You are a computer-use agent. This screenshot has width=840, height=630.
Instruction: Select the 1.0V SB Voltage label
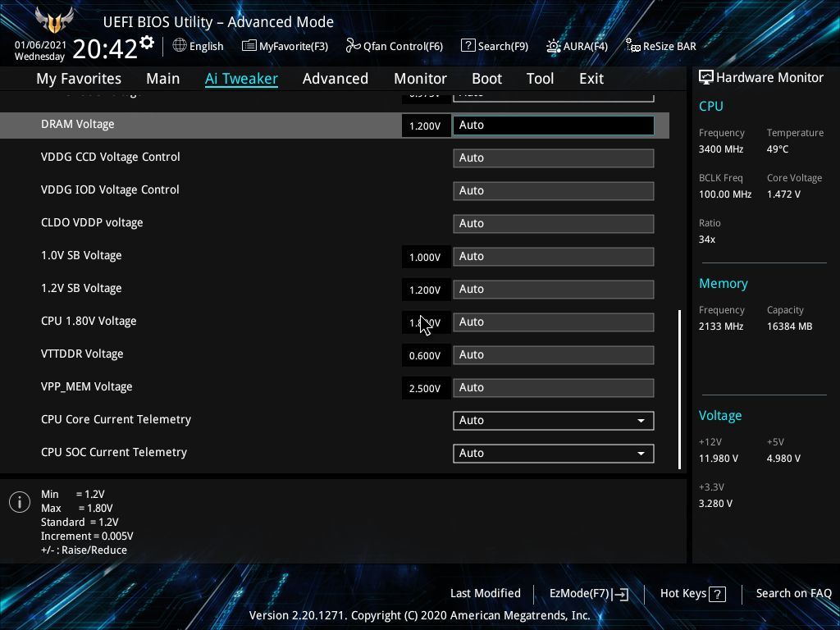click(81, 256)
